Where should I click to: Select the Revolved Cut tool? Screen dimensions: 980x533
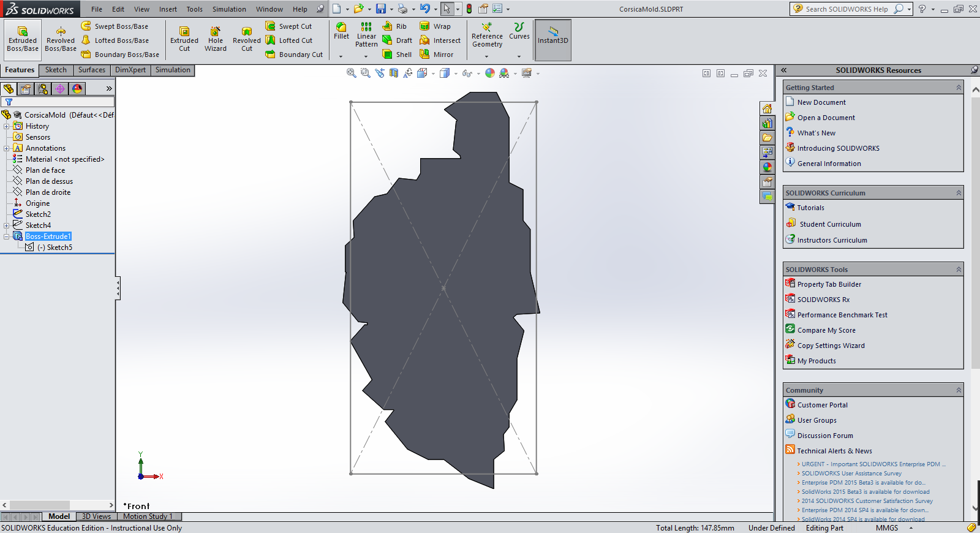[247, 39]
